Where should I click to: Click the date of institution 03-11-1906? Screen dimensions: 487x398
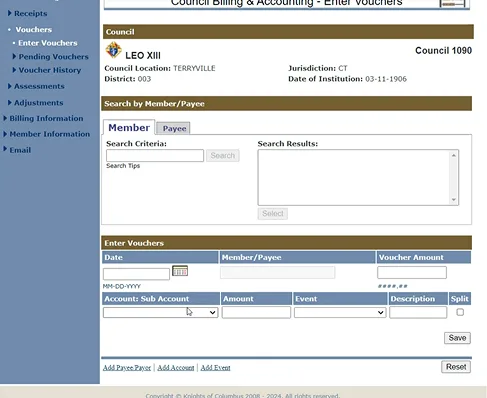386,79
